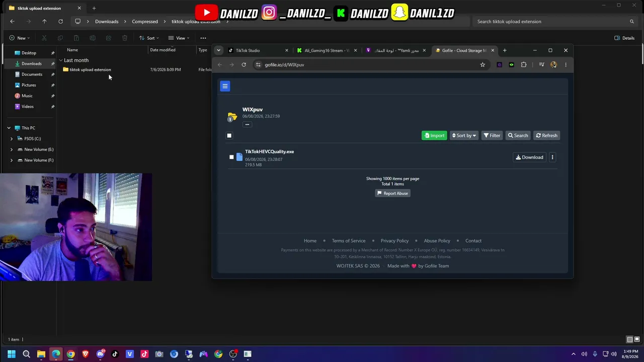Open Chrome three-dot menu
Viewport: 644px width, 362px height.
pos(566,64)
